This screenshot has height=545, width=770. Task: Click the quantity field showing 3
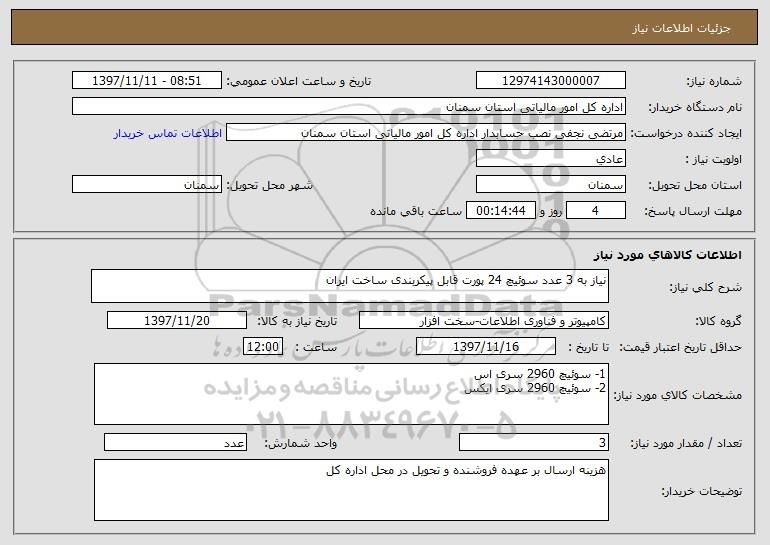534,442
